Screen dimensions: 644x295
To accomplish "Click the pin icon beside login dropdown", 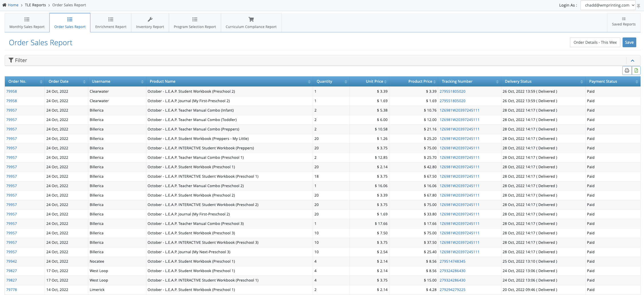I will point(638,6).
